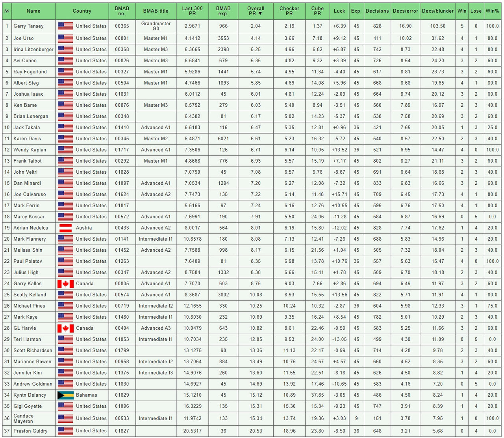Select player name Gerry Tansey
The width and height of the screenshot is (504, 438).
pos(28,26)
